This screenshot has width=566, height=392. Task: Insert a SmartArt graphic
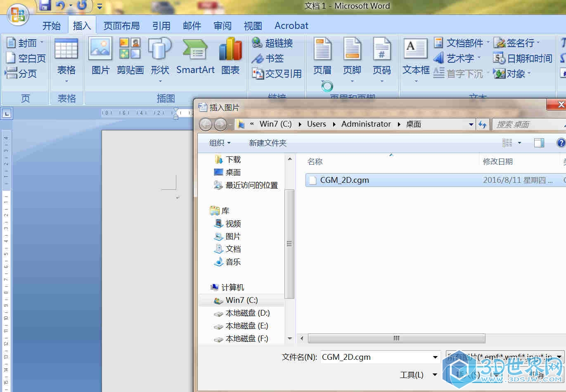coord(195,57)
